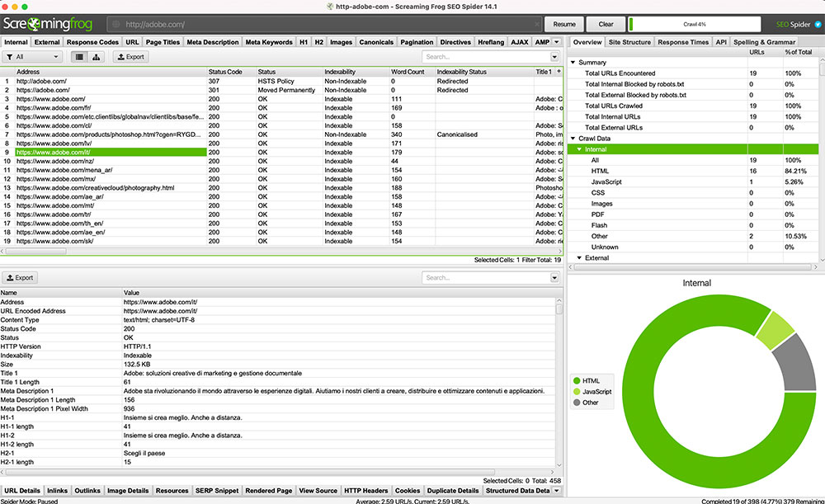The height and width of the screenshot is (504, 825).
Task: Click the Title 1 Length row
Action: pyautogui.click(x=278, y=382)
